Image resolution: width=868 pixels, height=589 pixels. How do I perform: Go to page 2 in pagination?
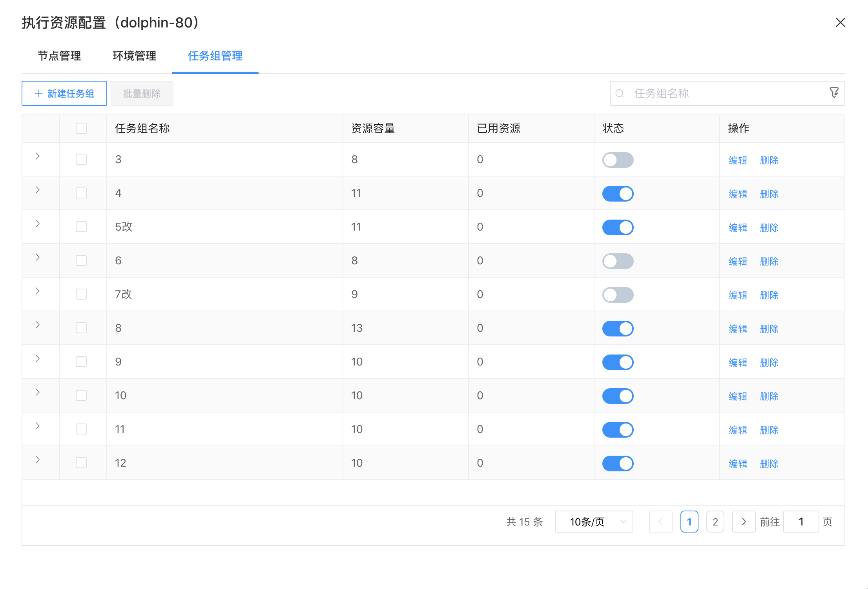tap(715, 522)
